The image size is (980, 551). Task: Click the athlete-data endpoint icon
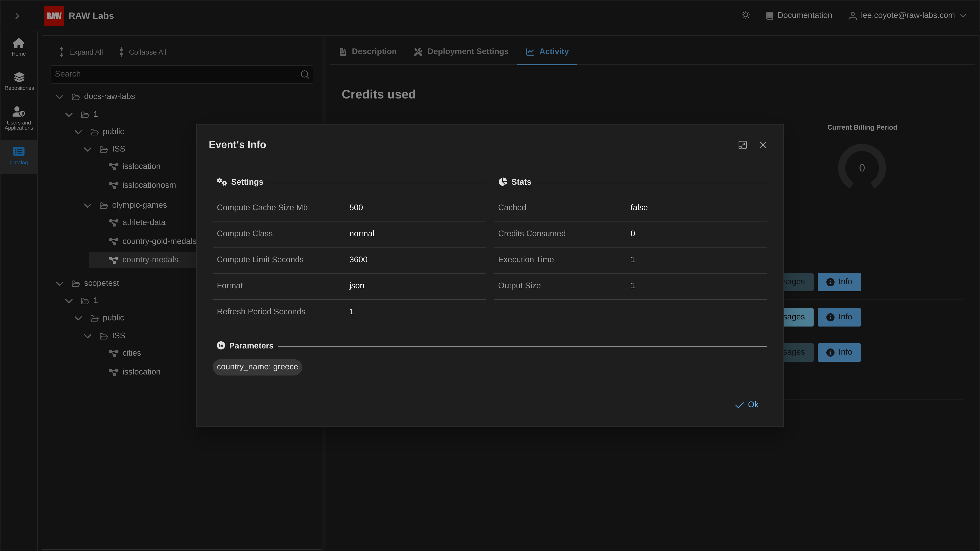[x=114, y=223]
